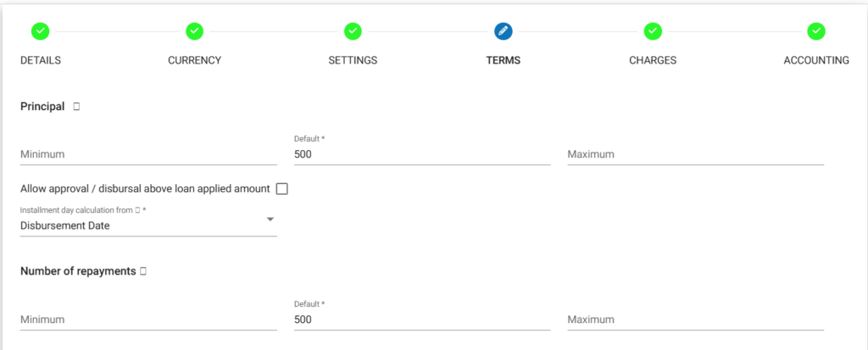The image size is (868, 350).
Task: Click the Accounting step checkmark icon
Action: tap(816, 31)
